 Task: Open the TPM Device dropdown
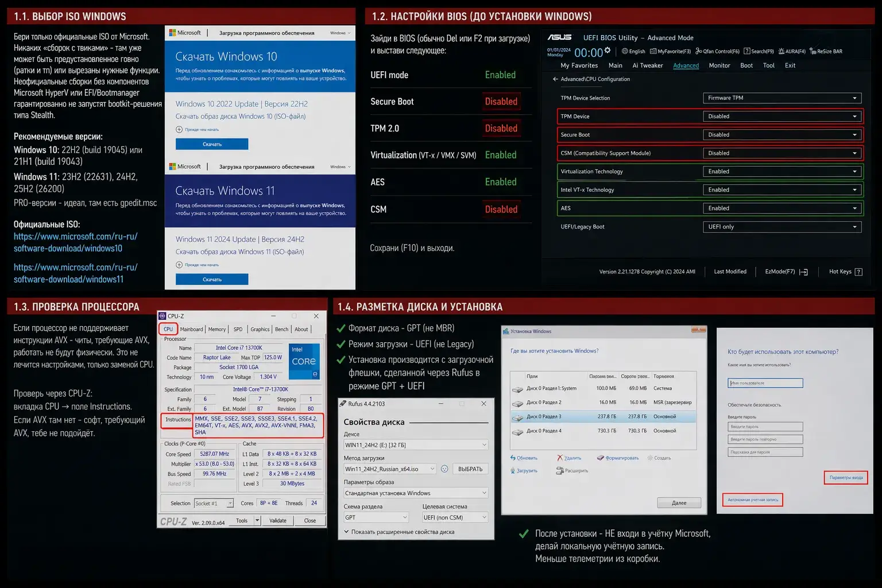[x=782, y=117]
